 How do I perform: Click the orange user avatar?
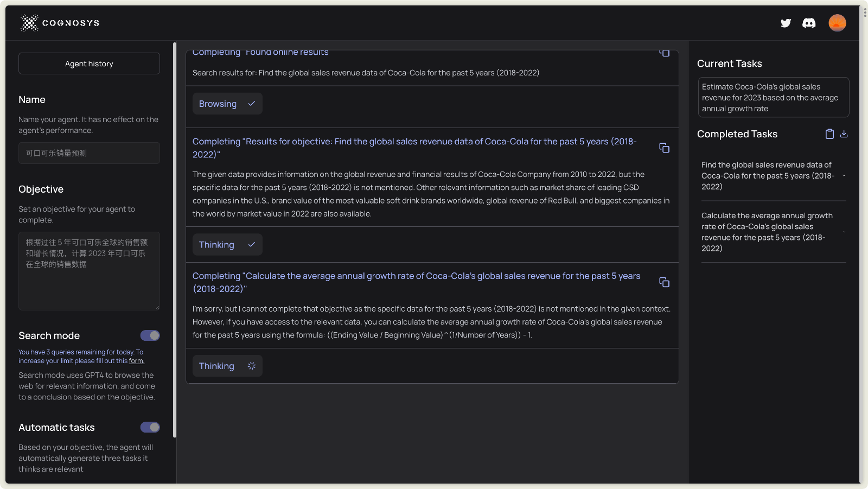(x=837, y=23)
